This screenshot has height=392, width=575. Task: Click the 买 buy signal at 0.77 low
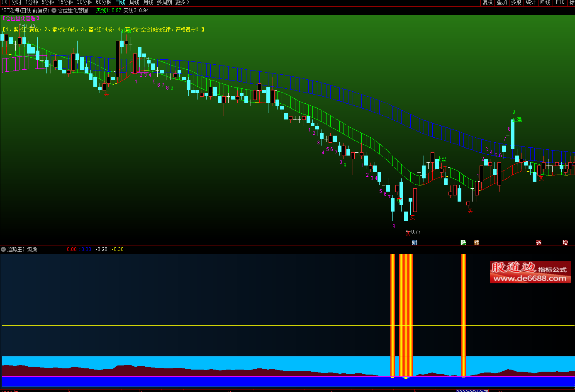tap(408, 234)
